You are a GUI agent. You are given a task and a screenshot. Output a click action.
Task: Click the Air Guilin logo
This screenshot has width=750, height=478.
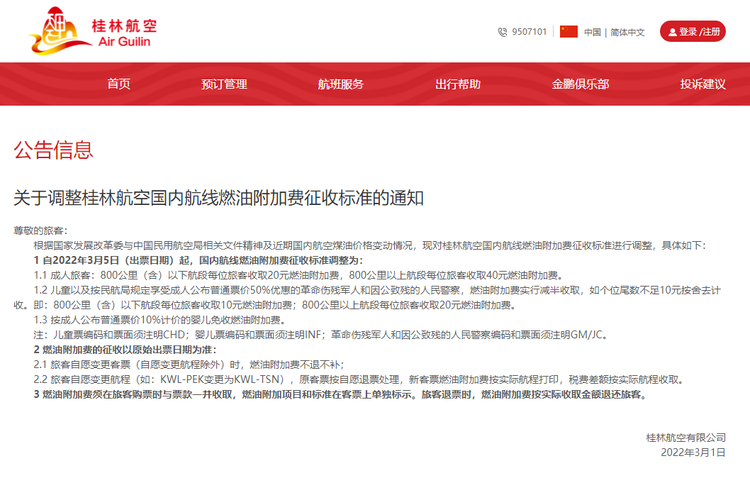pyautogui.click(x=93, y=31)
